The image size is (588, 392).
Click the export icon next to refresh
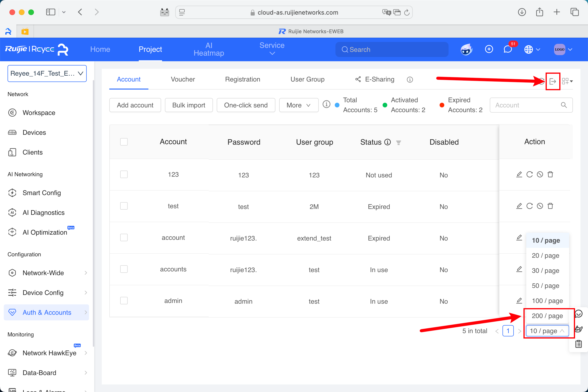(552, 81)
